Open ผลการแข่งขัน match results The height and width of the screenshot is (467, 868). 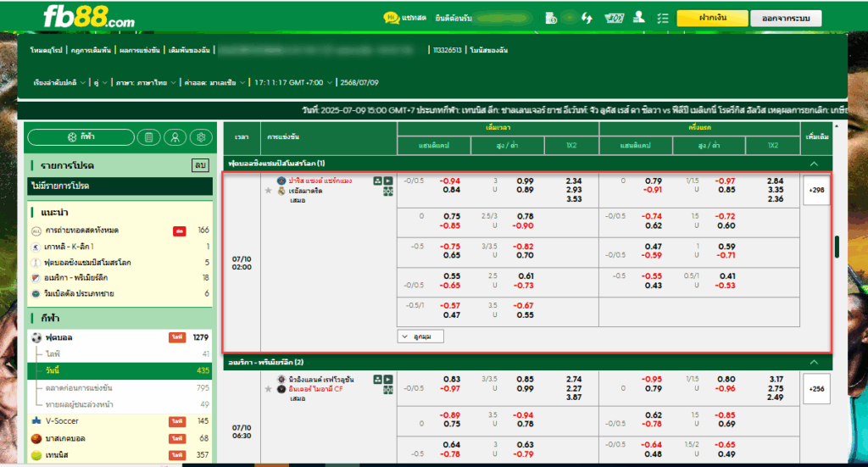(140, 50)
